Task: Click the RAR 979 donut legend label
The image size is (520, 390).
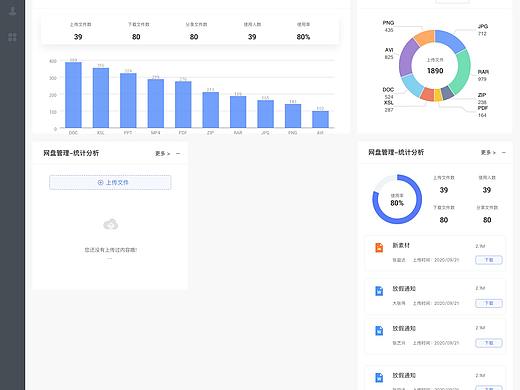Action: pyautogui.click(x=483, y=75)
